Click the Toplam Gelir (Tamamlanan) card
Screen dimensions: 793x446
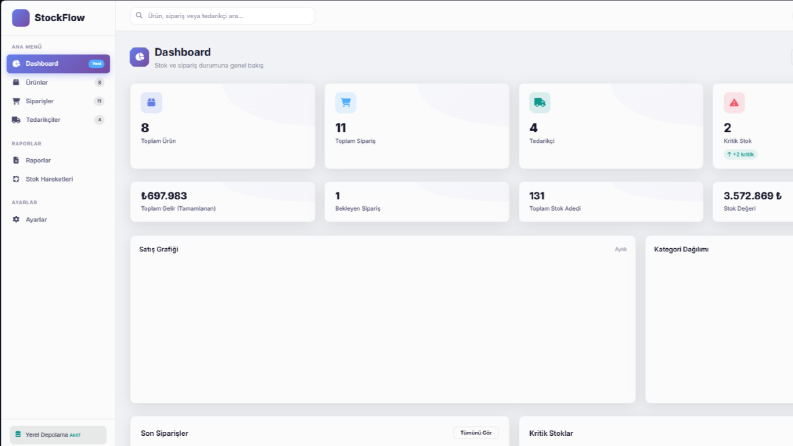223,202
